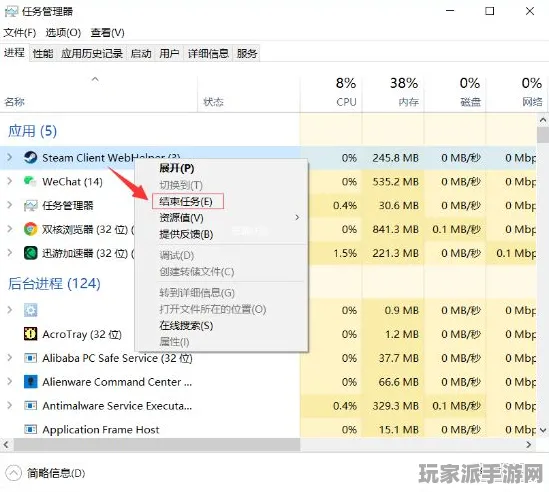Image resolution: width=549 pixels, height=492 pixels.
Task: Expand the WeChat (14) process group
Action: coord(9,181)
